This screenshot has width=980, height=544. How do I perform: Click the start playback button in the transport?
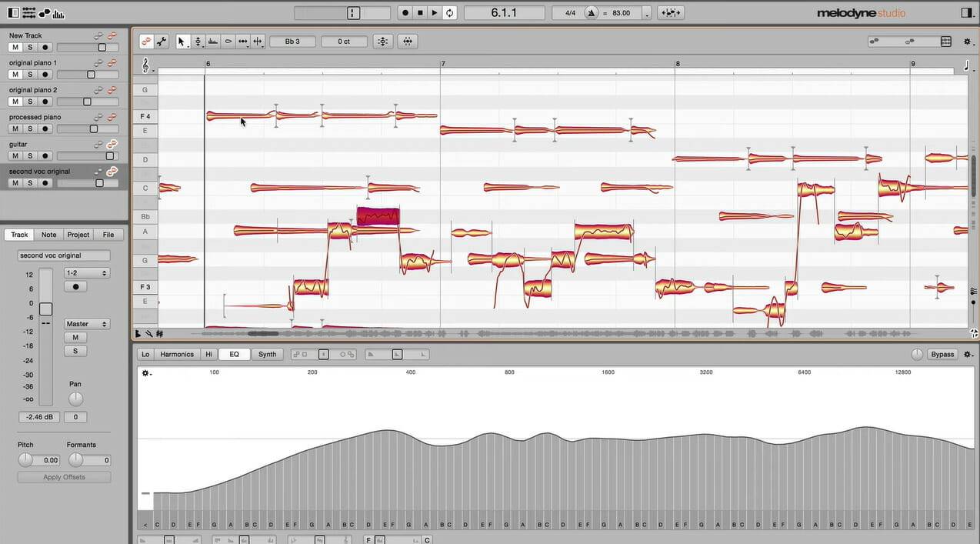[433, 12]
